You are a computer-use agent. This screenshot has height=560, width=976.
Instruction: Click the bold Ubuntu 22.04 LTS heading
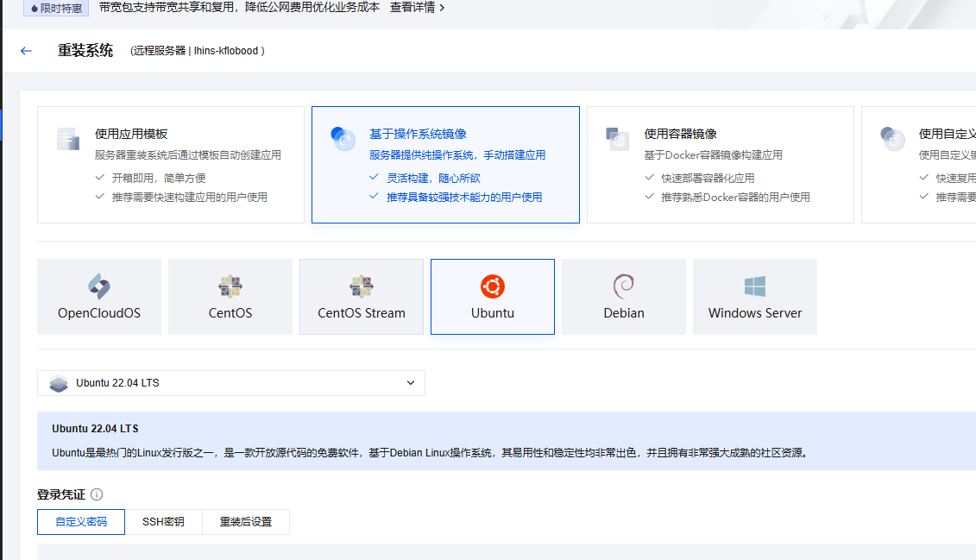[95, 429]
